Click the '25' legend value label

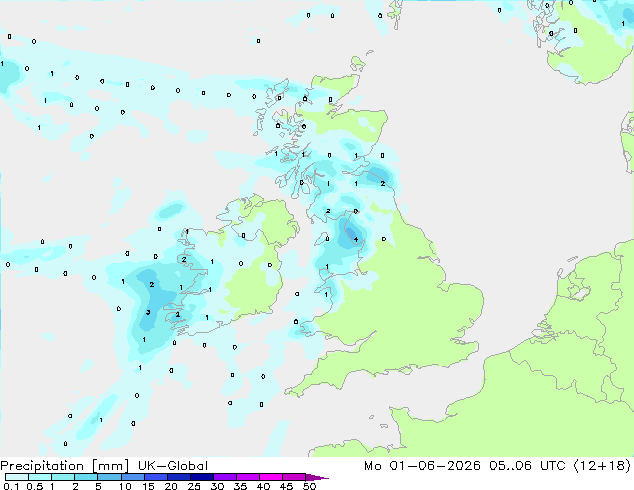(194, 486)
